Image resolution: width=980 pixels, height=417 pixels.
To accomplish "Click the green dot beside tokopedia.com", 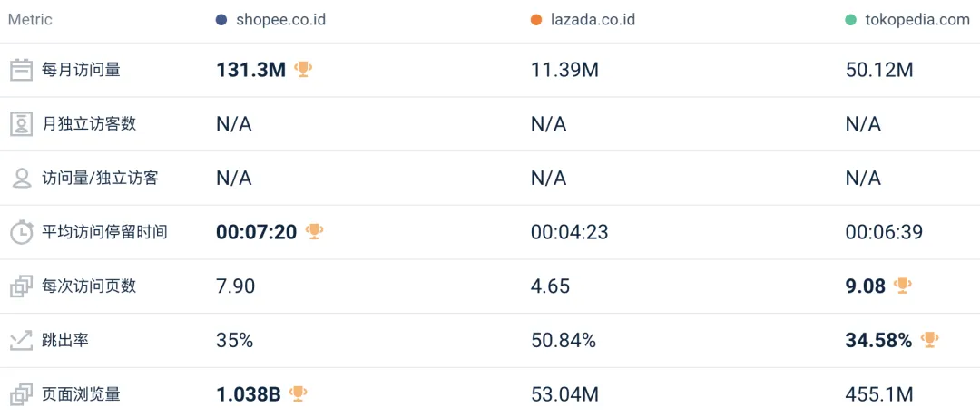I will (x=850, y=20).
